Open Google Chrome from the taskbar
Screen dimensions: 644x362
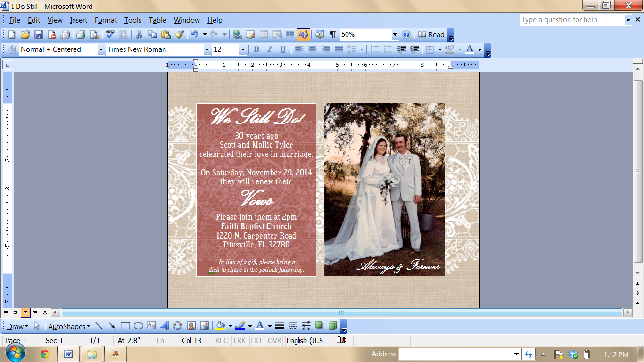point(45,354)
